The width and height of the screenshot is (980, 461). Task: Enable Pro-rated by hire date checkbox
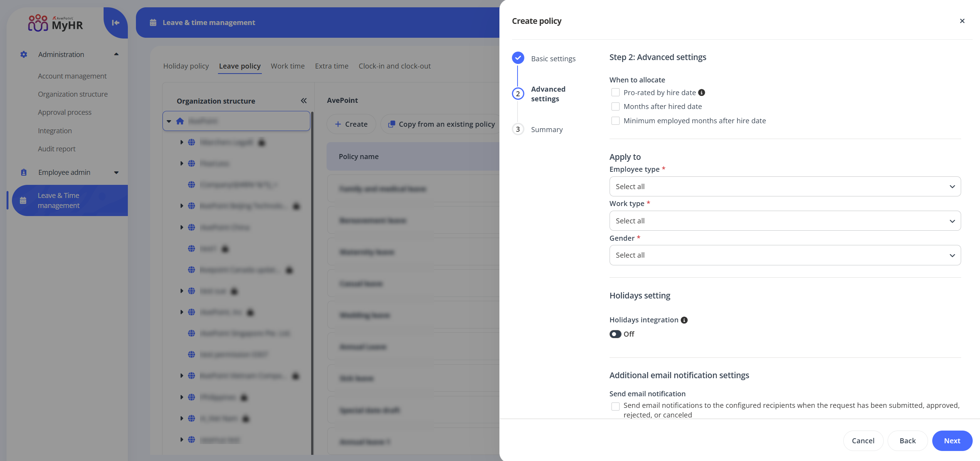(x=615, y=92)
